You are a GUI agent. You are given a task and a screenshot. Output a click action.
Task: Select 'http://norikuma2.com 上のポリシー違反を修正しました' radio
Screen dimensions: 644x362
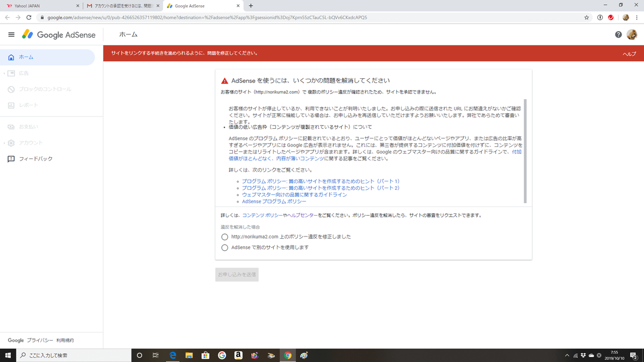(x=225, y=237)
